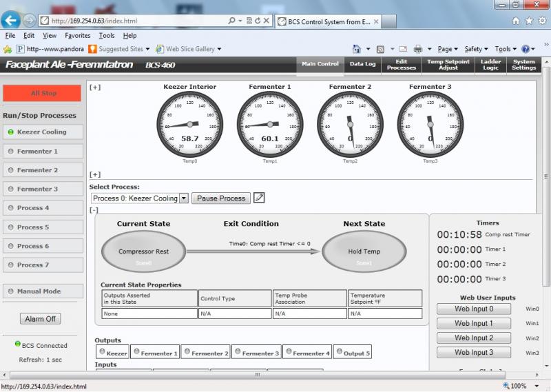Click the Read Mail icon in command bar
The height and width of the screenshot is (392, 551).
tap(403, 49)
